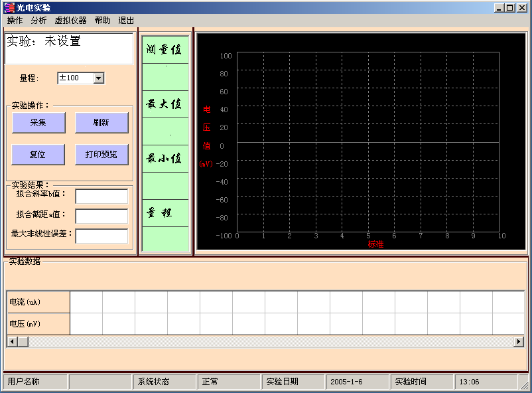Viewport: 532px width, 393px height.
Task: Click the first cell in 电压(mV) row
Action: pos(86,324)
